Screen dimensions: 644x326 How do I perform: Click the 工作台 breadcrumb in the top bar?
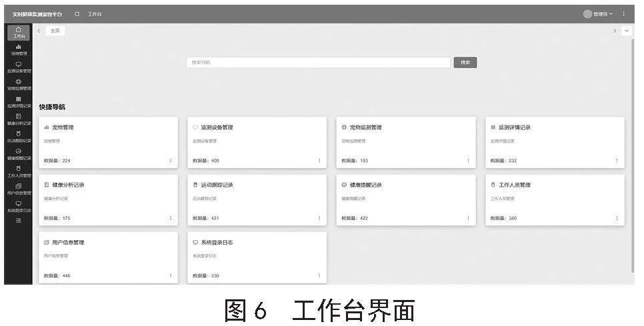click(x=95, y=14)
